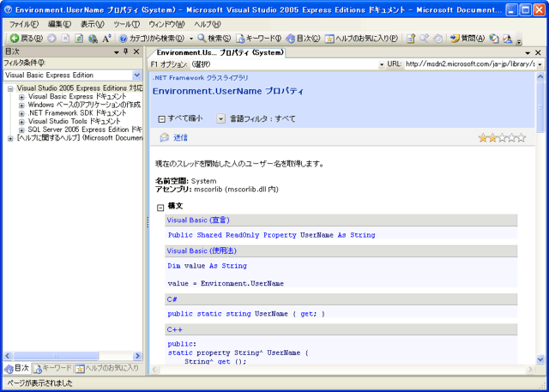Open the Visual Basic Express Edition filter dropdown
The height and width of the screenshot is (392, 549).
coord(137,75)
